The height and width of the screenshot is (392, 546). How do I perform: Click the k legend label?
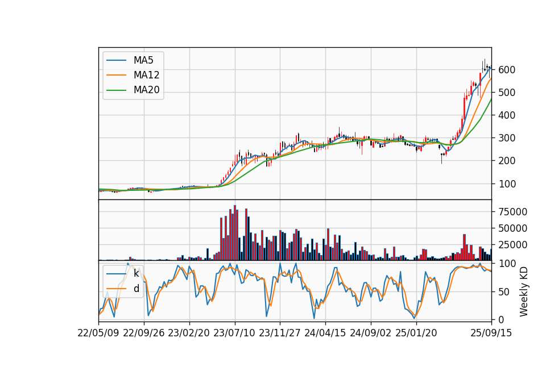[x=136, y=273]
